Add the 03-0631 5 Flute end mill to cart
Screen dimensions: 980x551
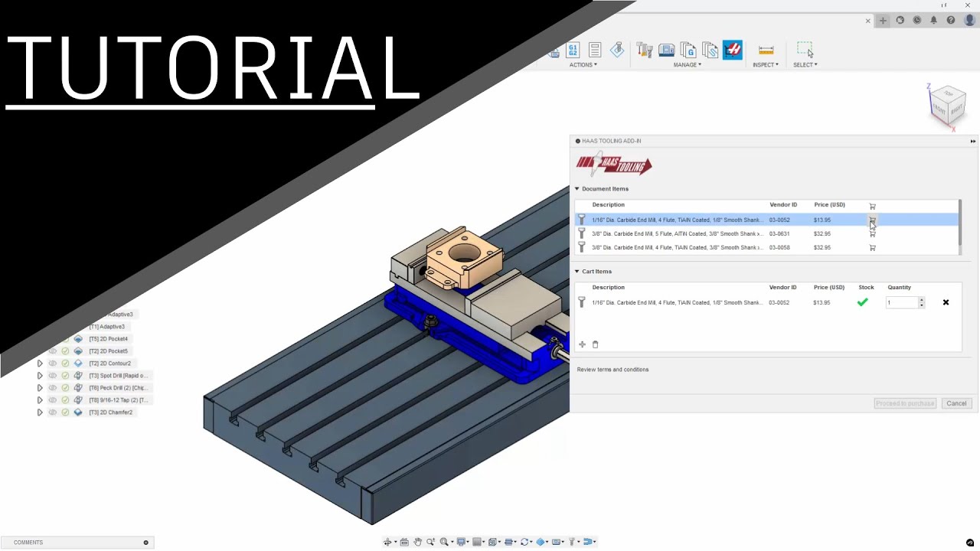coord(872,234)
